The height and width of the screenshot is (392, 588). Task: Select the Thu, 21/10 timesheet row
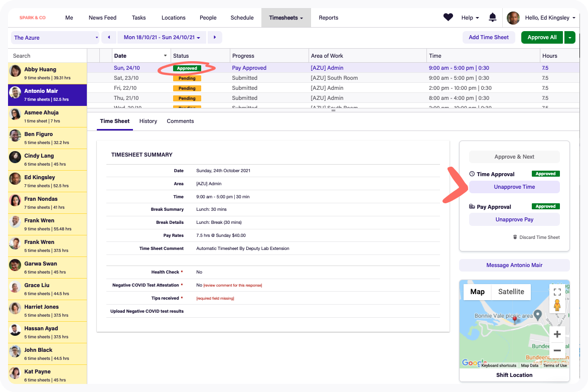pyautogui.click(x=333, y=98)
